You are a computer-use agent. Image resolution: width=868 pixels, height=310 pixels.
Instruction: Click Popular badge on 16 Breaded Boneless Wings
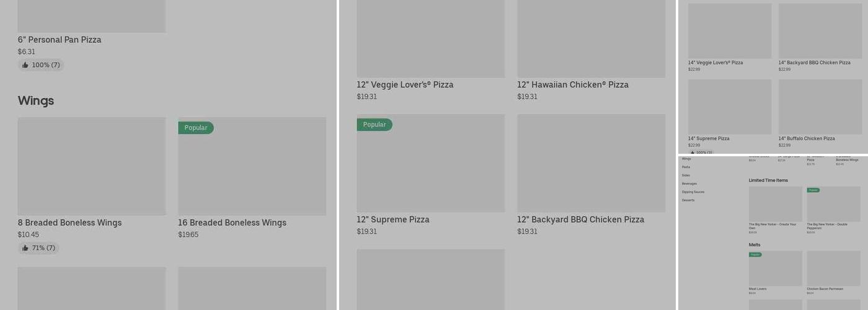coord(196,128)
